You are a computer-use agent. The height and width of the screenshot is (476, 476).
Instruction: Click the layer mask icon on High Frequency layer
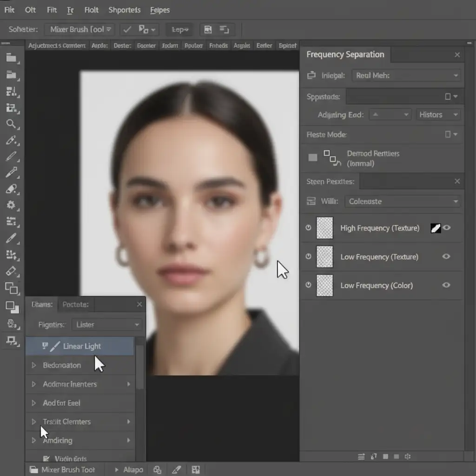coord(436,228)
